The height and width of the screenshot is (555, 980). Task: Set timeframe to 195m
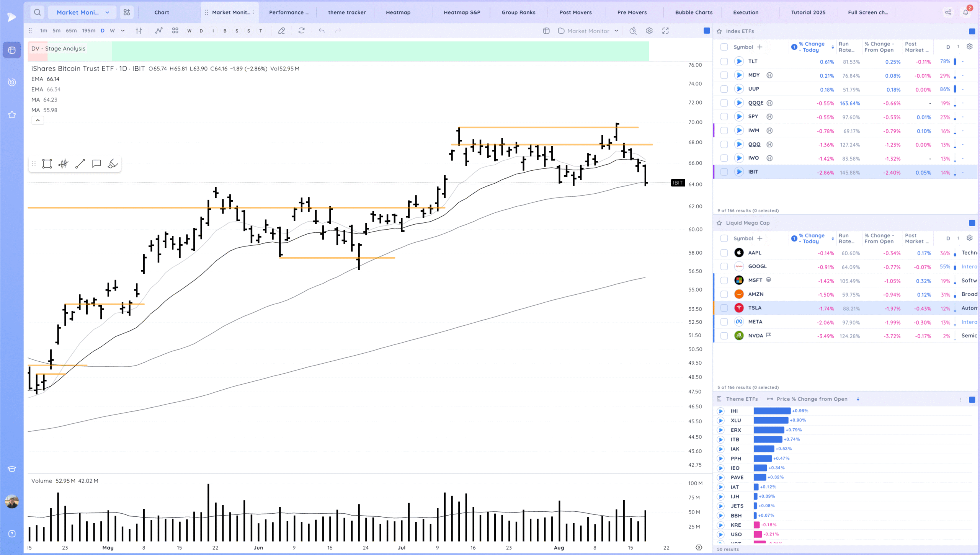(88, 31)
